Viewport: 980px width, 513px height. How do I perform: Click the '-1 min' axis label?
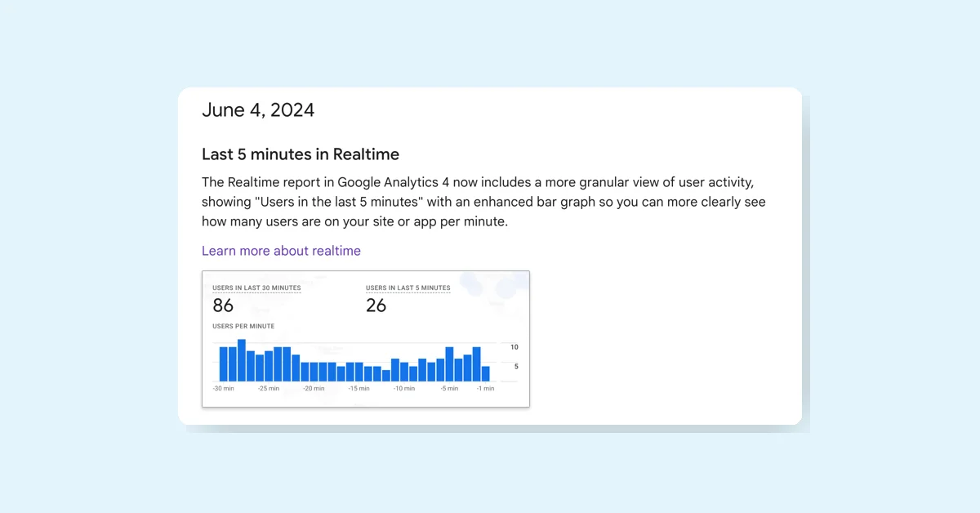(x=485, y=389)
